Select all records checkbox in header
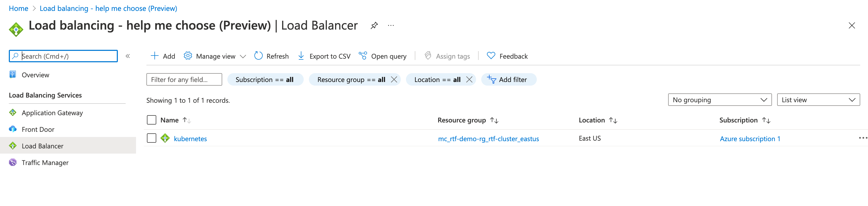The width and height of the screenshot is (868, 206). pyautogui.click(x=152, y=120)
